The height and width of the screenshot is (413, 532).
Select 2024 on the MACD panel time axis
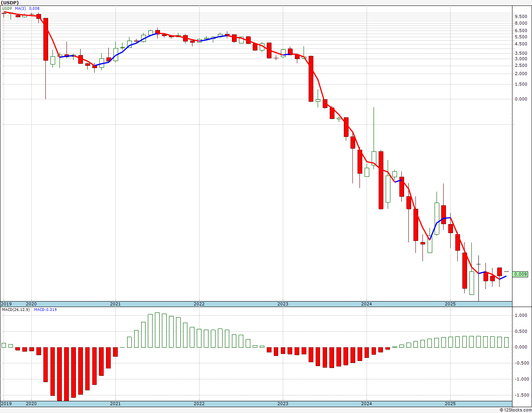point(367,404)
